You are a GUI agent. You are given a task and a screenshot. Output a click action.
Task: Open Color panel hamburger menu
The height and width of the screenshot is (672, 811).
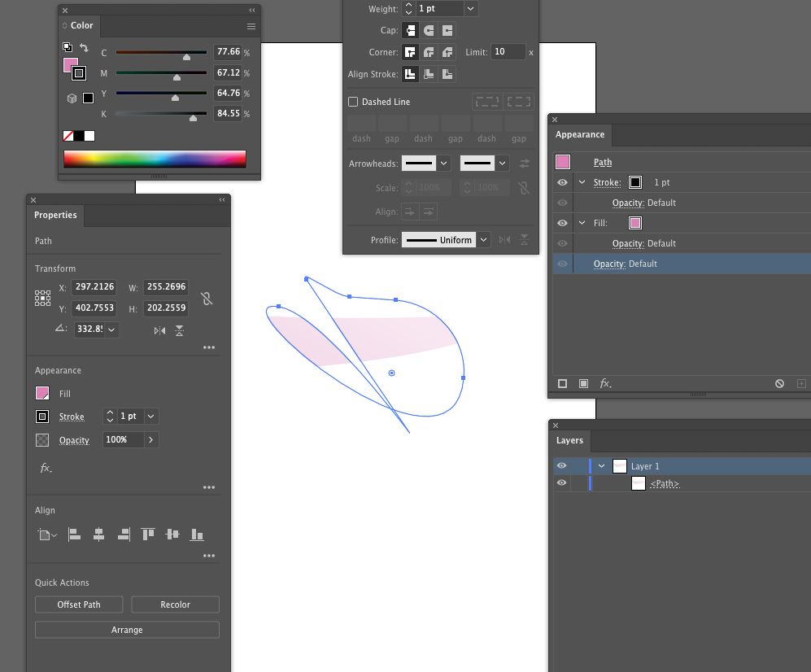click(x=251, y=26)
